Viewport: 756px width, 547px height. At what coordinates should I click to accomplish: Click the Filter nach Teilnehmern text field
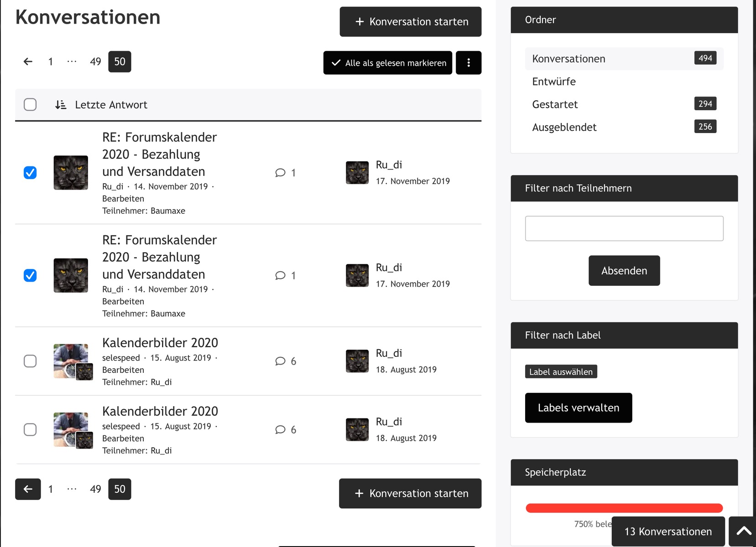click(624, 228)
